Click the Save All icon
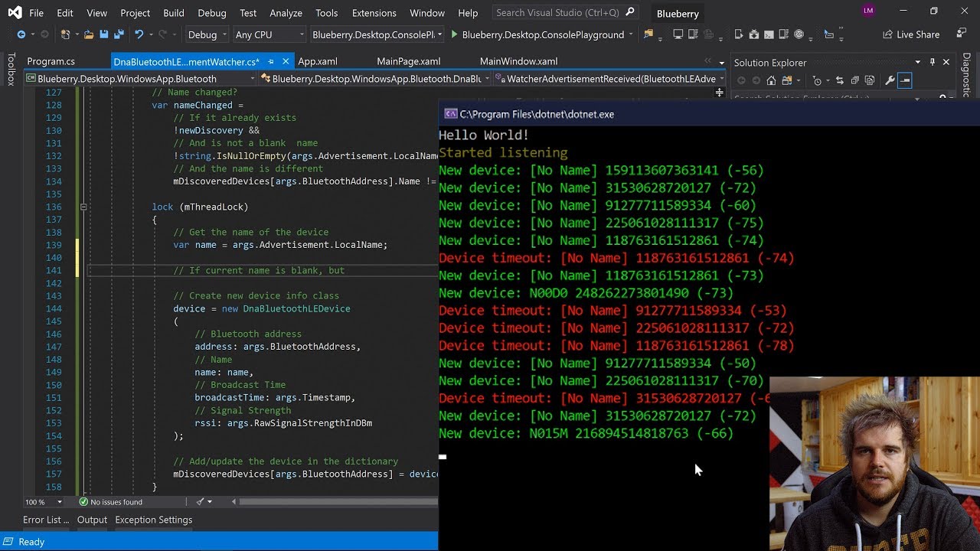The width and height of the screenshot is (980, 551). tap(119, 34)
